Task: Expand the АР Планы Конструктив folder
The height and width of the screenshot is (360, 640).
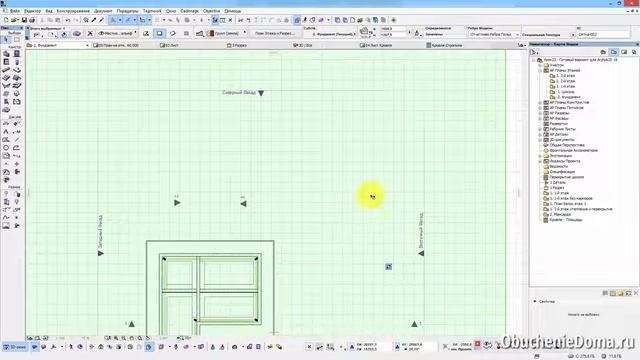Action: click(x=540, y=102)
